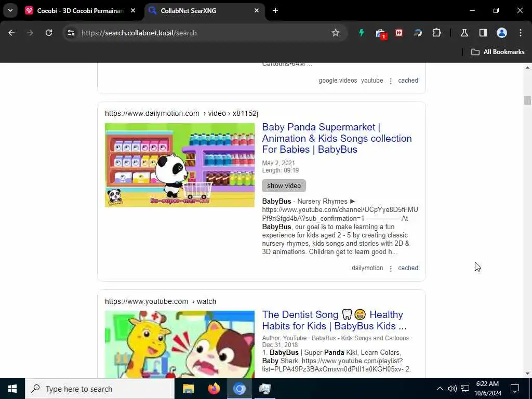Reload the current page
532x399 pixels.
49,33
